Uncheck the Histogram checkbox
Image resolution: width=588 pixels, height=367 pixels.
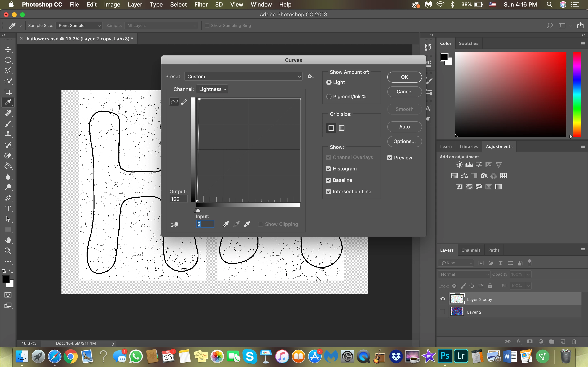328,169
